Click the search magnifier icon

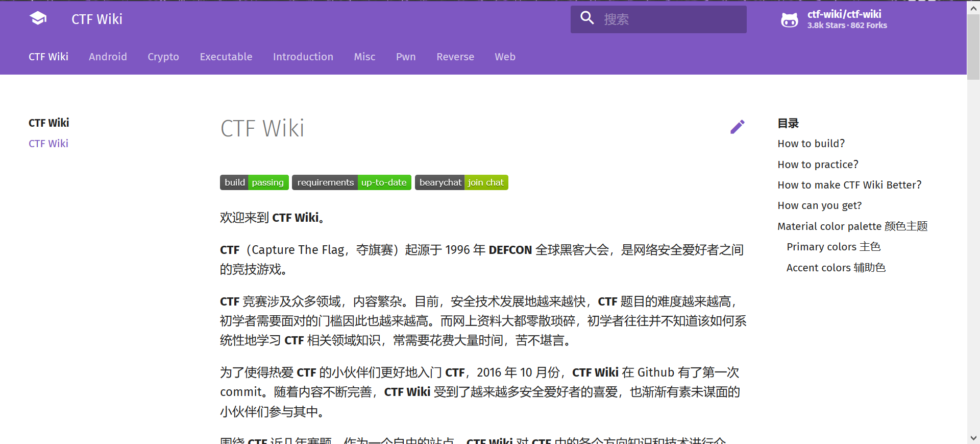(x=587, y=18)
